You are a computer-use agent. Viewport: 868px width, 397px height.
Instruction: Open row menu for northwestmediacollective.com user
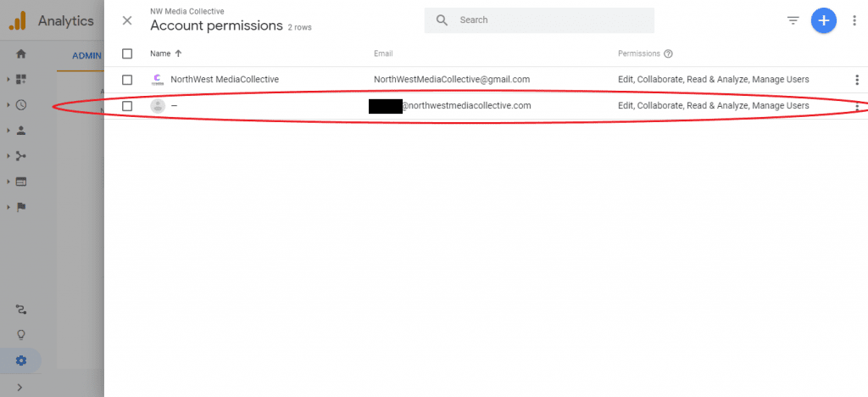tap(857, 108)
